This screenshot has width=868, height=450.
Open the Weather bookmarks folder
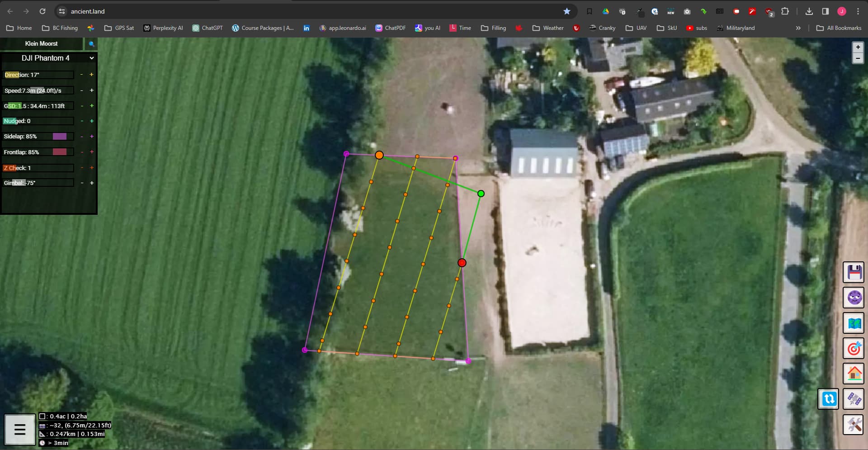548,28
